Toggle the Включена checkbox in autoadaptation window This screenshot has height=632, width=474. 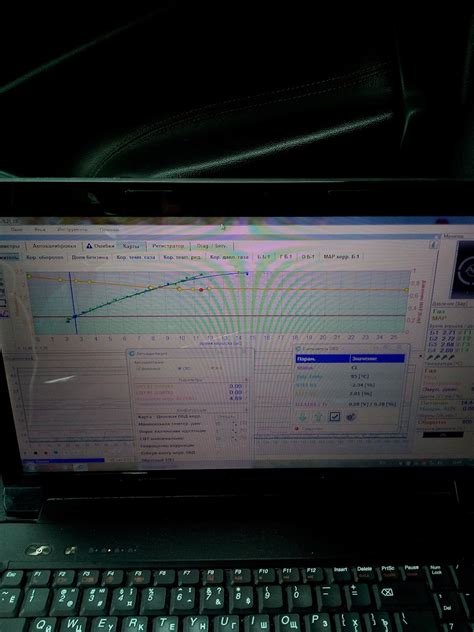click(138, 368)
